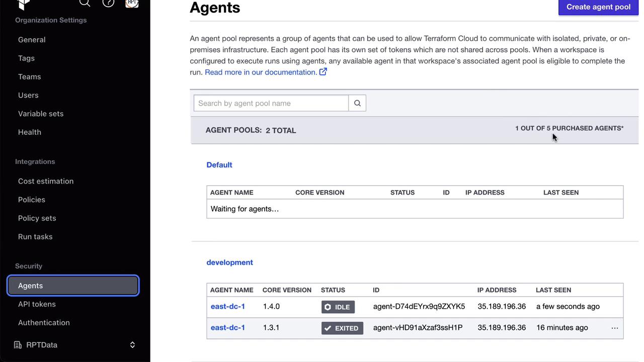Open the user avatar menu
644x362 pixels.
[132, 3]
